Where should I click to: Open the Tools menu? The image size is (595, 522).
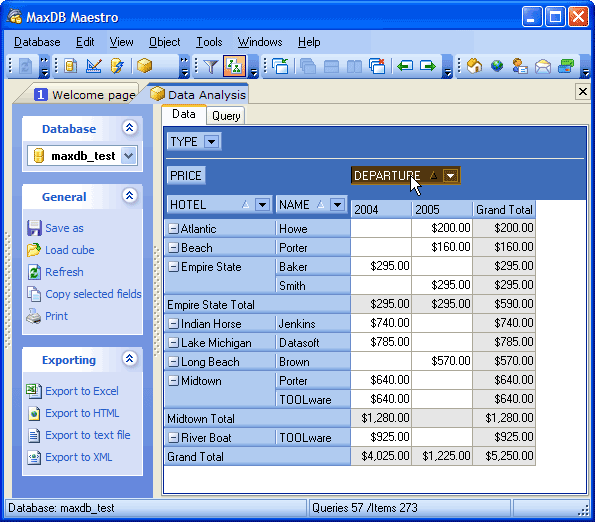(x=209, y=42)
